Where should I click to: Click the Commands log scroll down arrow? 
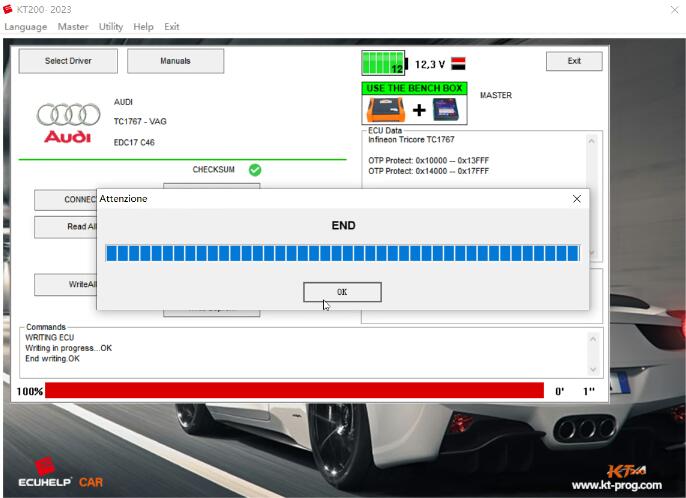click(593, 370)
